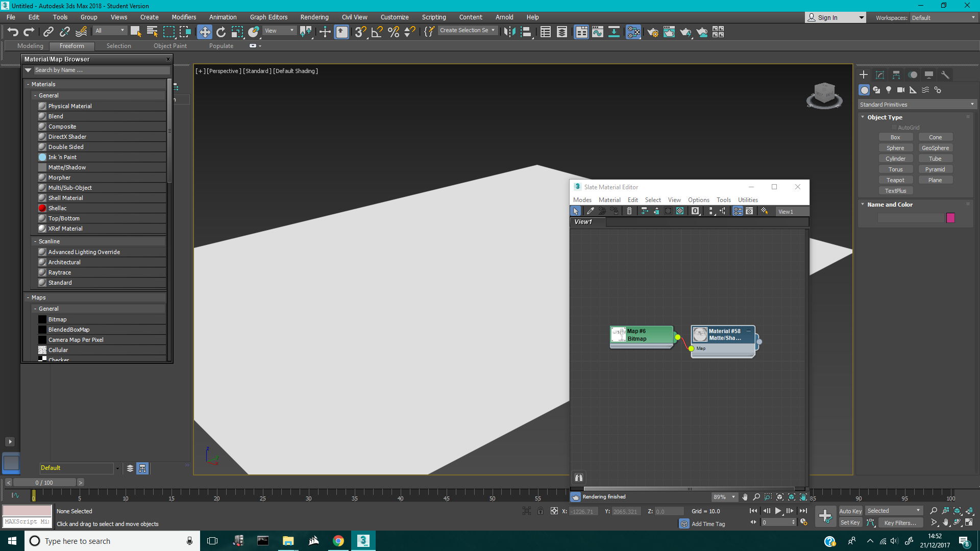Toggle Auto Key animation mode
980x551 pixels.
click(850, 511)
